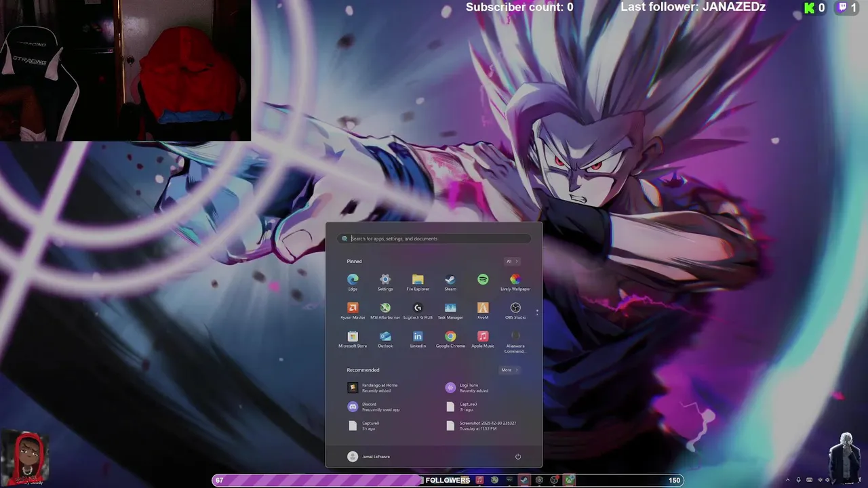Viewport: 868px width, 488px height.
Task: Launch Google Chrome
Action: 450,339
